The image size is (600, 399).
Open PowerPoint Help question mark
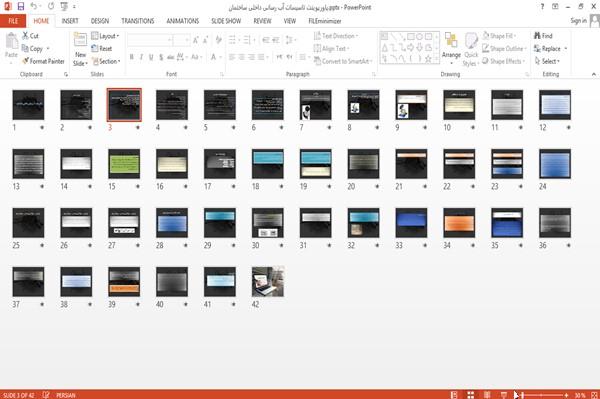(x=542, y=7)
